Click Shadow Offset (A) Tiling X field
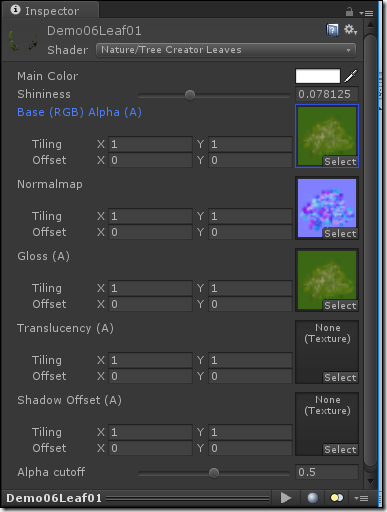This screenshot has width=387, height=512. [x=150, y=432]
